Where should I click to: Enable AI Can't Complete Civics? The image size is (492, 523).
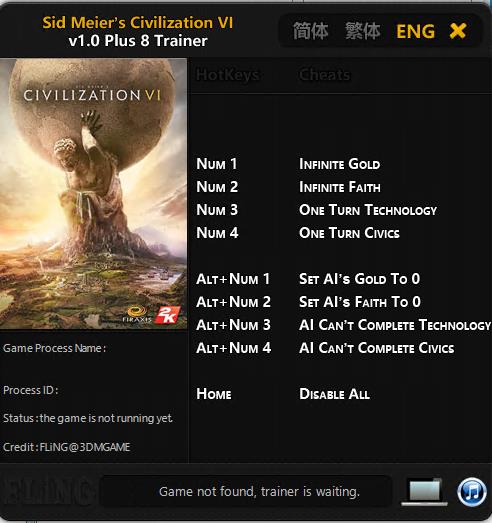(x=377, y=348)
